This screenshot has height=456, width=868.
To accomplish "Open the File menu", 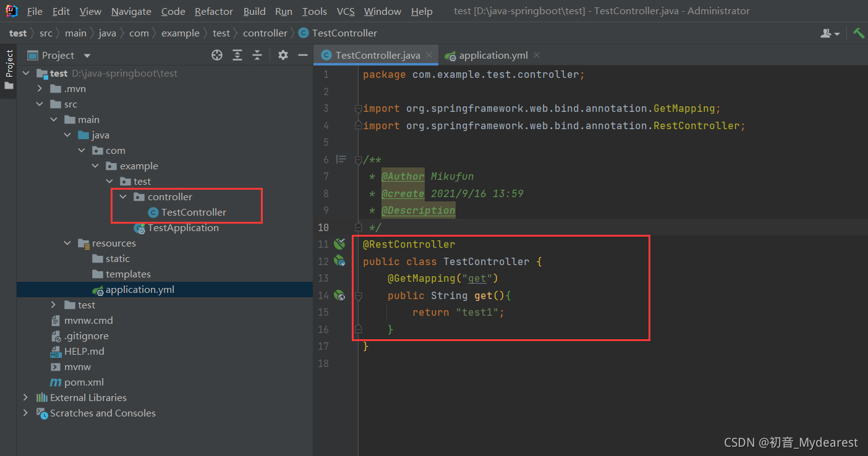I will (x=35, y=11).
